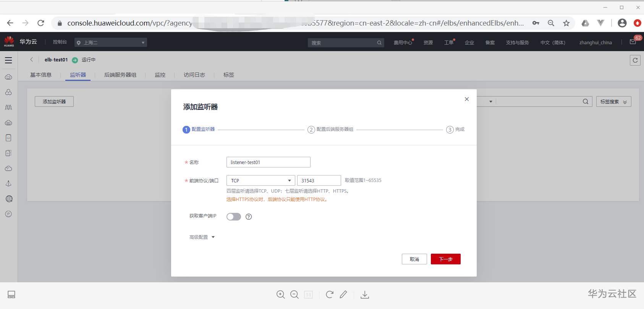Click the 下一步 button
644x309 pixels.
coord(446,259)
